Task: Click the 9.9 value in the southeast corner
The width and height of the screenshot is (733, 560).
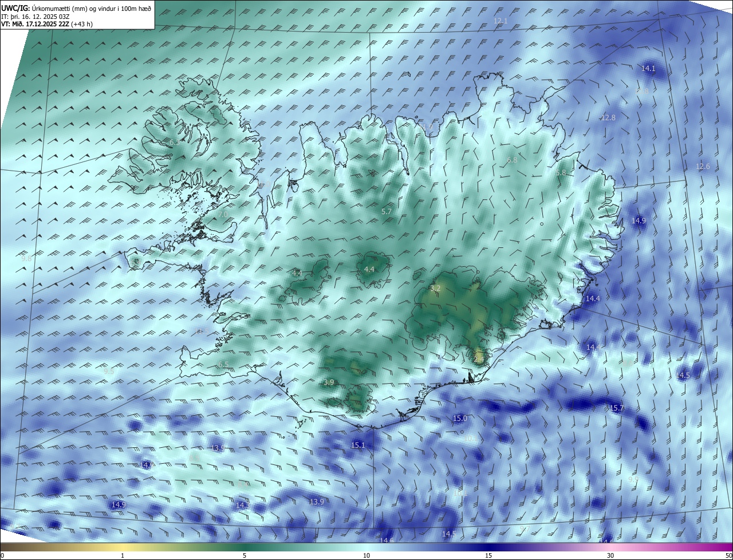Action: tap(633, 479)
